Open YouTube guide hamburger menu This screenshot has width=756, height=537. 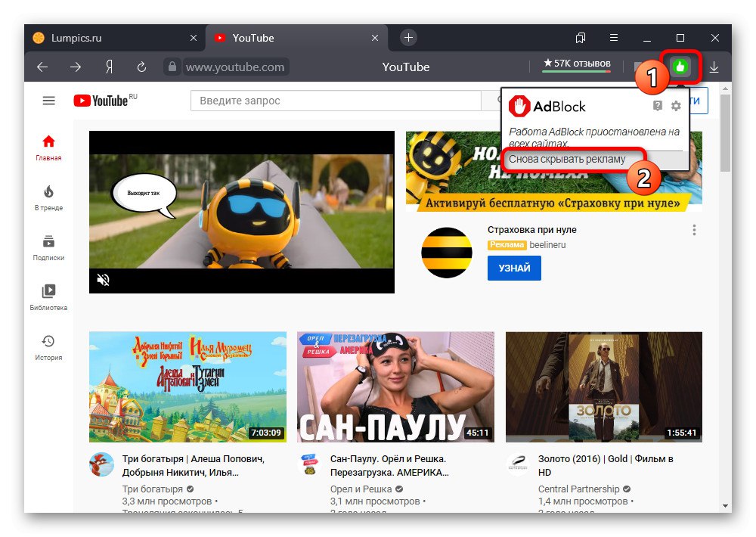48,101
